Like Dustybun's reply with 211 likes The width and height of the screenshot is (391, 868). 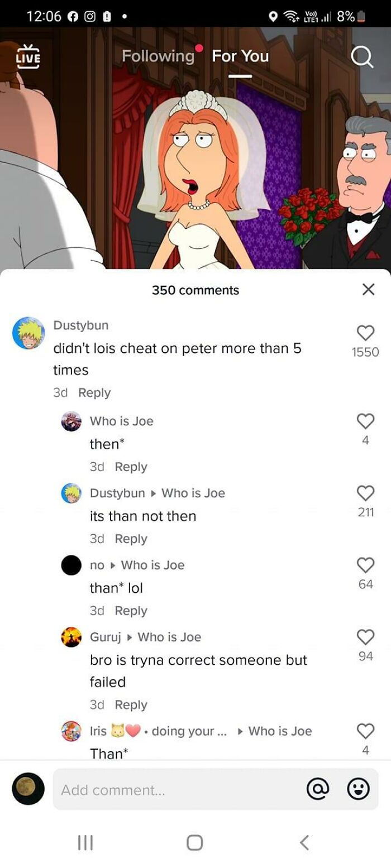[x=365, y=493]
